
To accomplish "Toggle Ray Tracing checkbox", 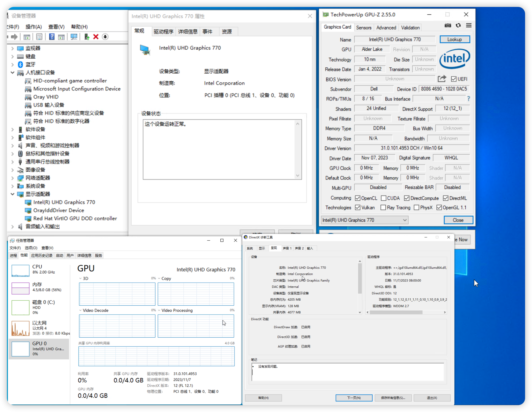I will point(383,208).
